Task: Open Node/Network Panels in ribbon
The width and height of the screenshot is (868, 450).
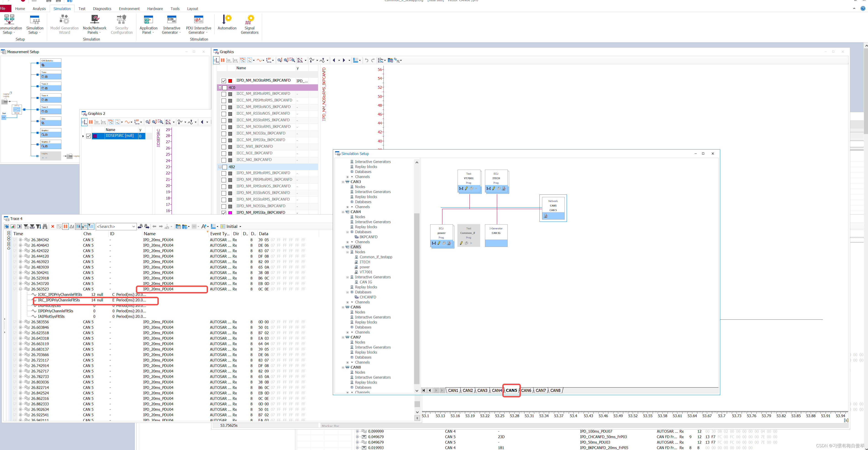Action: pyautogui.click(x=94, y=24)
